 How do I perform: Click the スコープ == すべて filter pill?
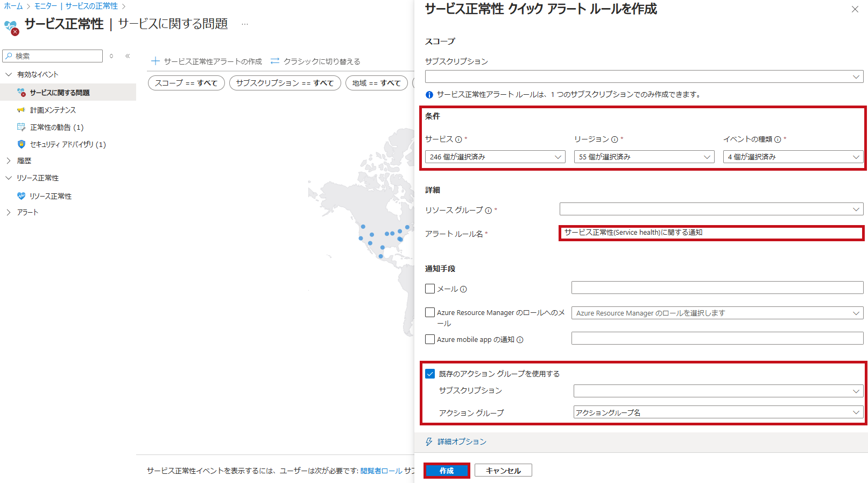point(186,83)
